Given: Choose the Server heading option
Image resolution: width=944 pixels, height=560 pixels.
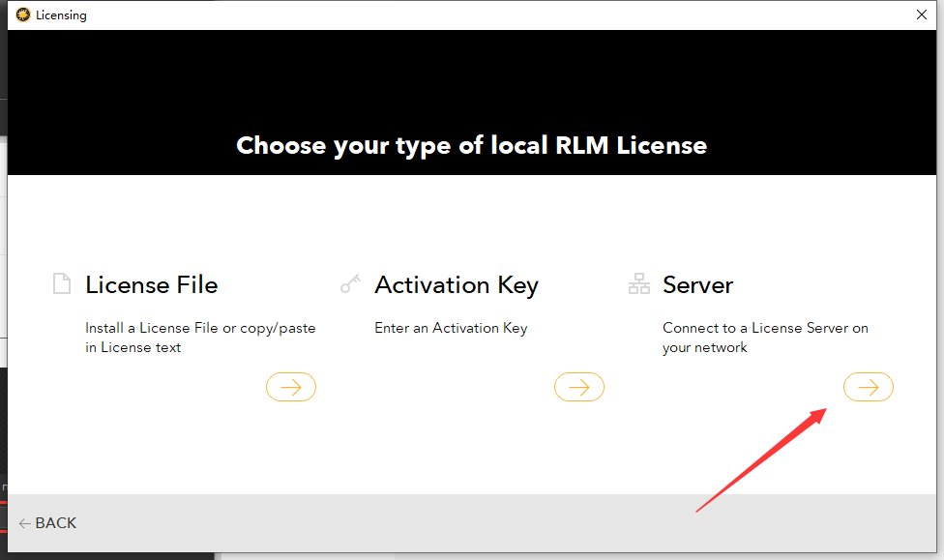Looking at the screenshot, I should click(698, 285).
